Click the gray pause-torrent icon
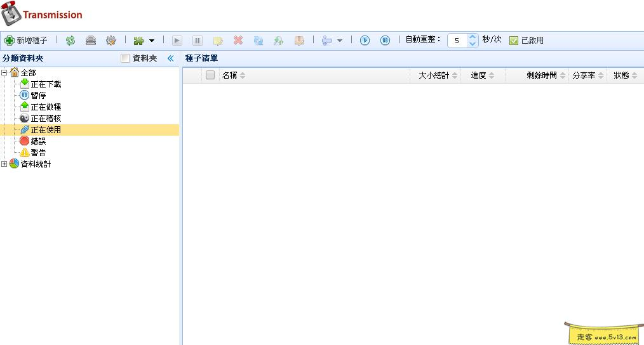Image resolution: width=644 pixels, height=345 pixels. [198, 40]
